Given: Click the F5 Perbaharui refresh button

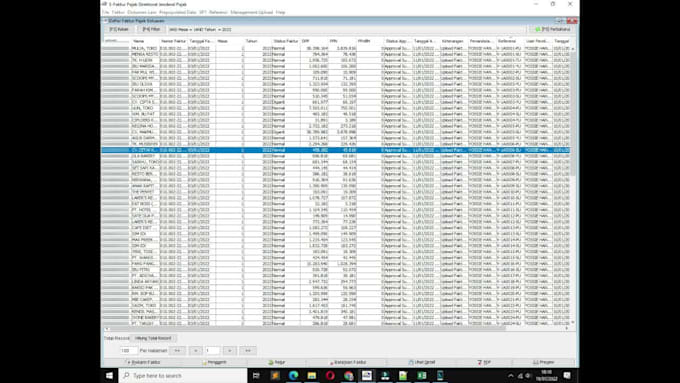Looking at the screenshot, I should pos(552,29).
